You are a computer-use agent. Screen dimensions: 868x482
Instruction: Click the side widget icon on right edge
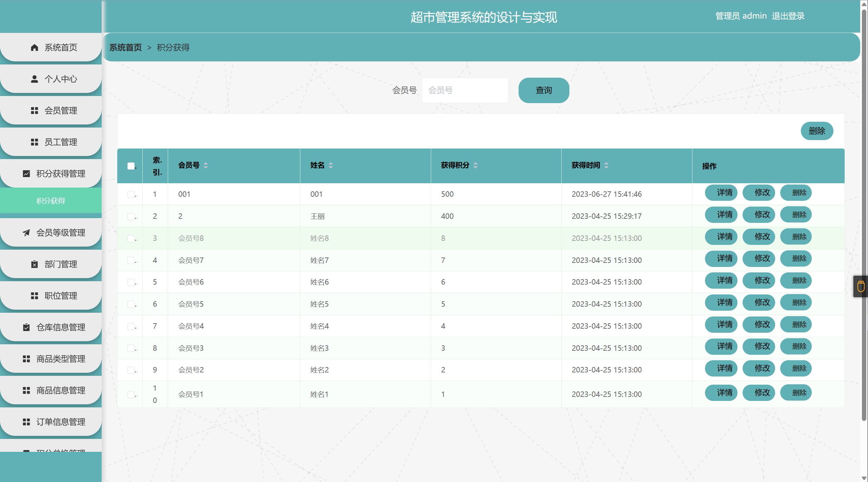pyautogui.click(x=861, y=287)
